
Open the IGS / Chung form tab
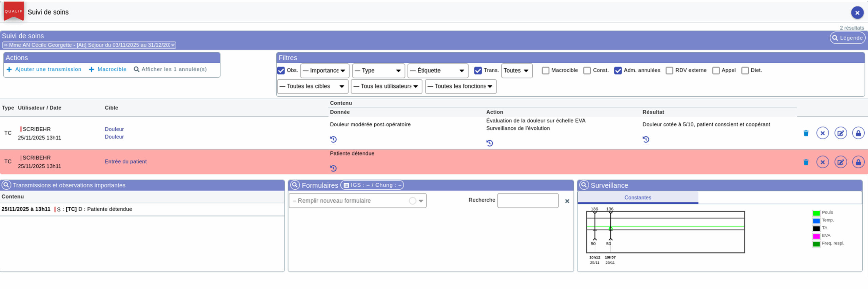tap(372, 185)
